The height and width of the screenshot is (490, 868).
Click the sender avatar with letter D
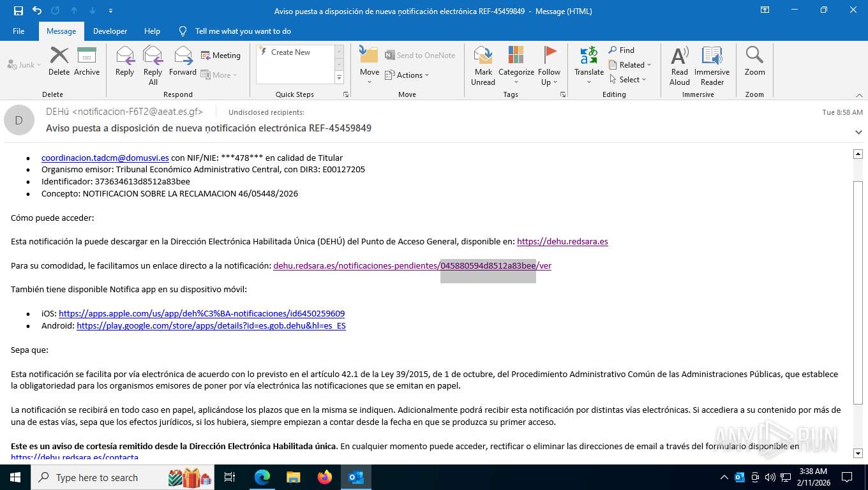click(x=19, y=120)
